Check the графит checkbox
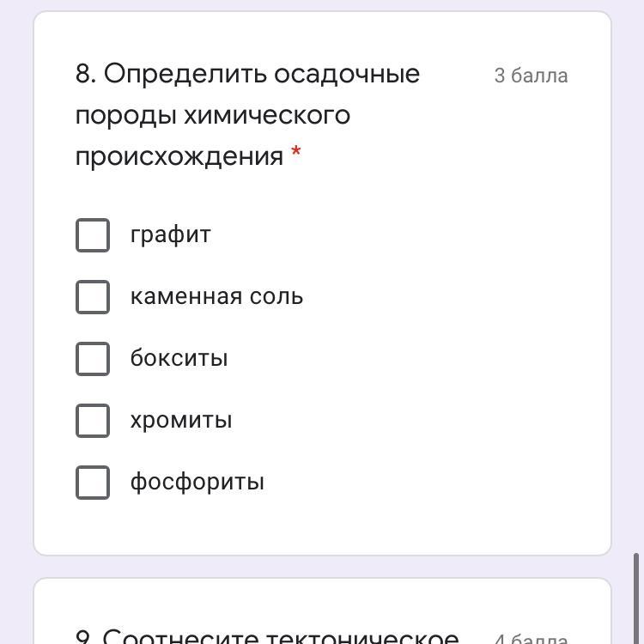Image resolution: width=644 pixels, height=644 pixels. (x=93, y=235)
